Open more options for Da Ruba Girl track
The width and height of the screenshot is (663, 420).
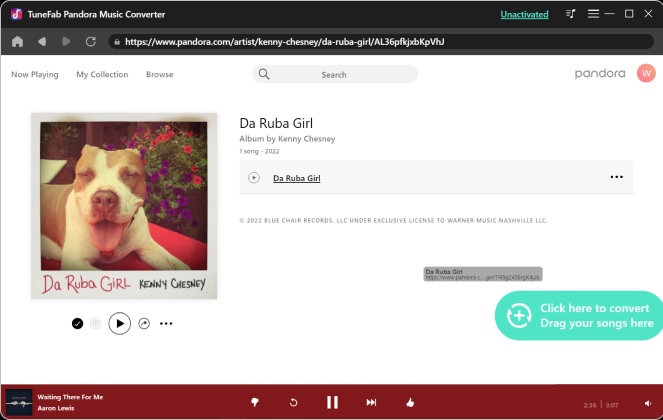(x=616, y=177)
